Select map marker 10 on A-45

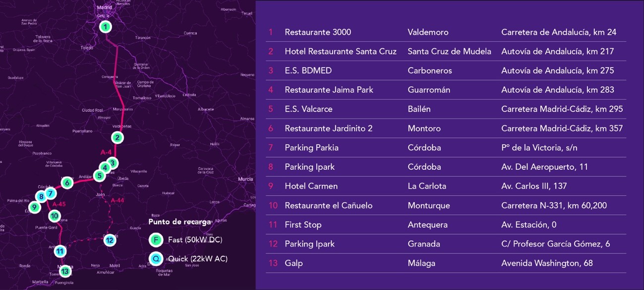point(55,216)
